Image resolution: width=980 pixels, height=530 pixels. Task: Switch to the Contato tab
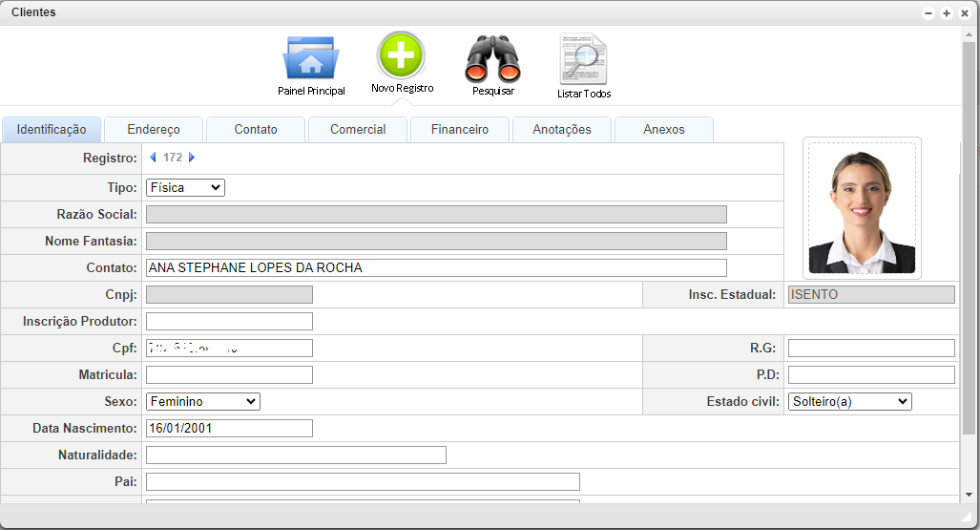(x=256, y=130)
